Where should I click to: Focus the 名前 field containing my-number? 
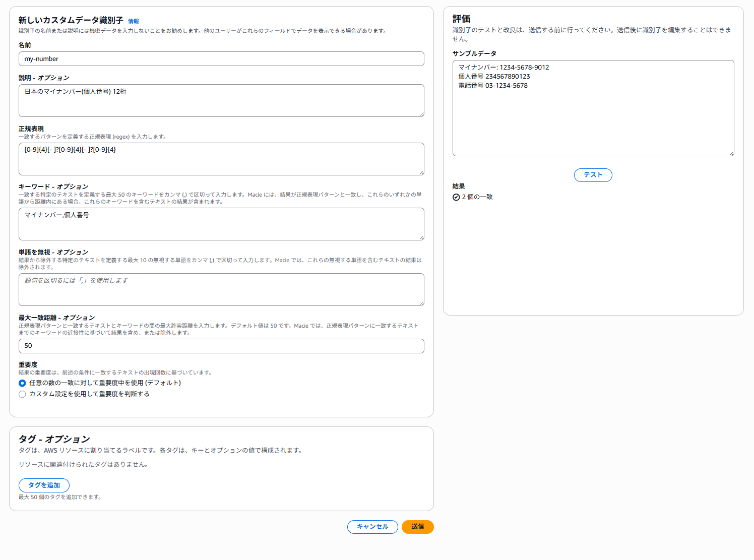tap(221, 59)
